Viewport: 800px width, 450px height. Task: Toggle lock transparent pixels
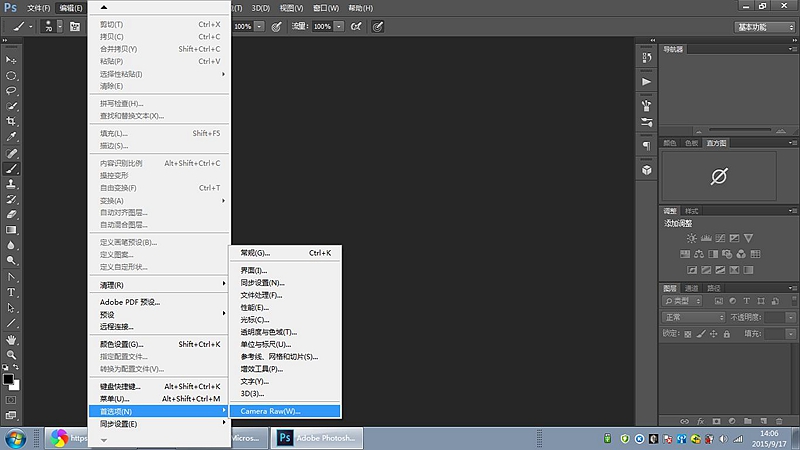click(x=688, y=334)
